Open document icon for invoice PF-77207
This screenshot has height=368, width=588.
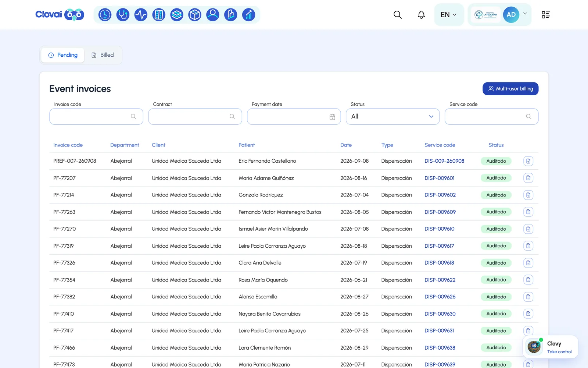point(528,178)
